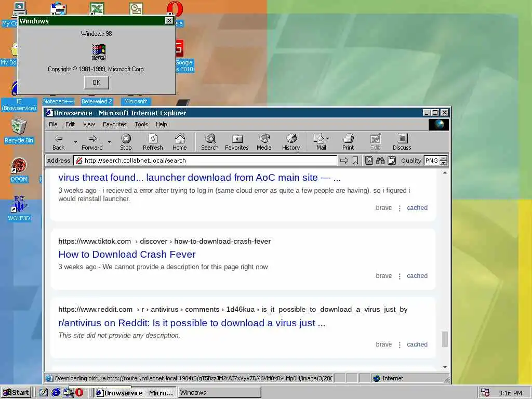
Task: Open the File menu
Action: pyautogui.click(x=54, y=124)
